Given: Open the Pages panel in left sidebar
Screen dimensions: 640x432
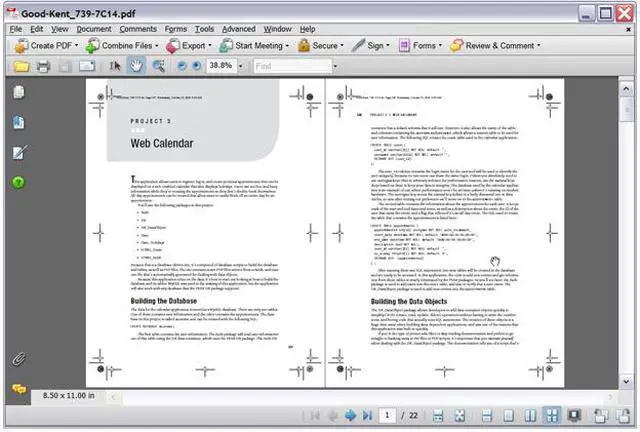Looking at the screenshot, I should point(18,92).
